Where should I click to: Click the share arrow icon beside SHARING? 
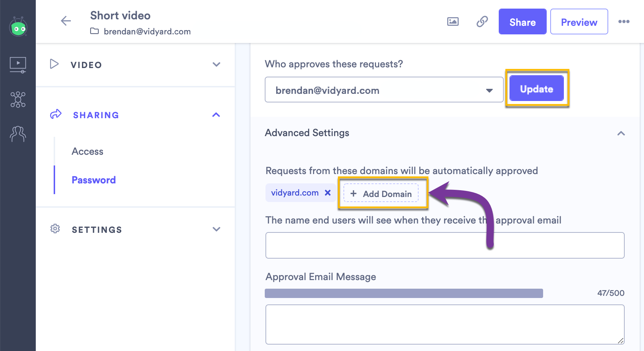[56, 114]
